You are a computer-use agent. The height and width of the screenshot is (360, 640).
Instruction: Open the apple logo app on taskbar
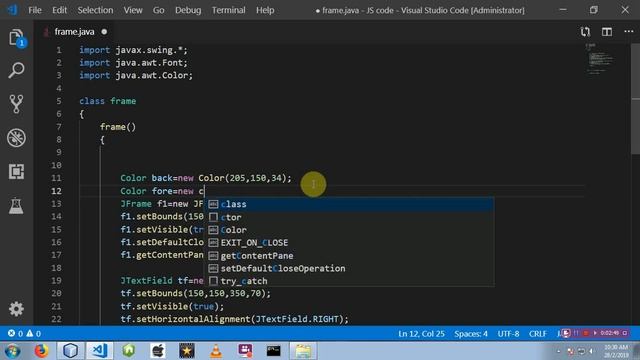[158, 351]
